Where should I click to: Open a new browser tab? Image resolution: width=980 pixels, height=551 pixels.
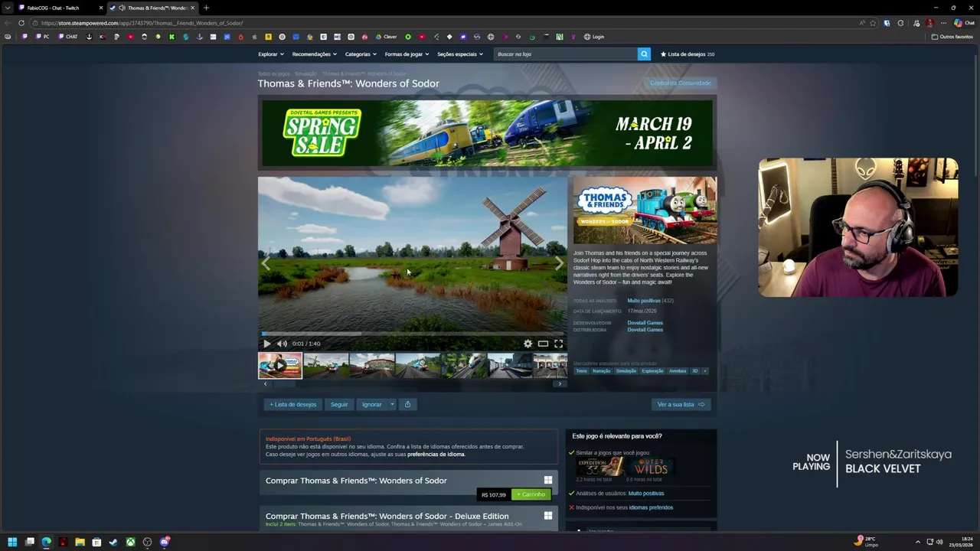tap(206, 8)
